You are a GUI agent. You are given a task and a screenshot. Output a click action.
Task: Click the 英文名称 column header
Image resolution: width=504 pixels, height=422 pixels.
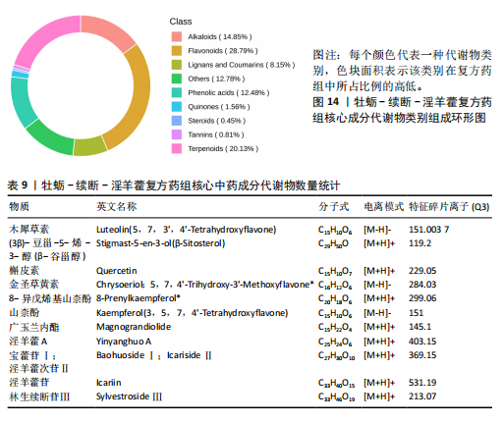[x=116, y=207]
